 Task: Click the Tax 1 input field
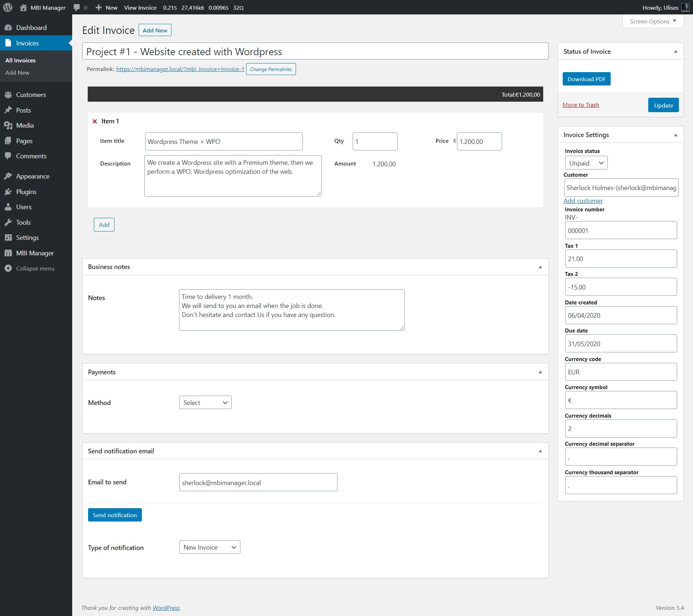coord(620,259)
